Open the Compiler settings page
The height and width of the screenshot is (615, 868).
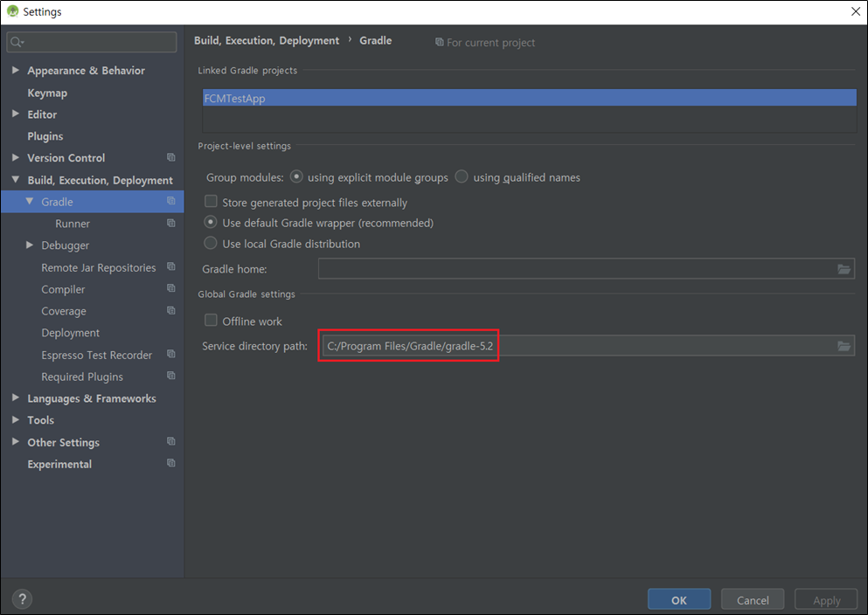point(63,289)
